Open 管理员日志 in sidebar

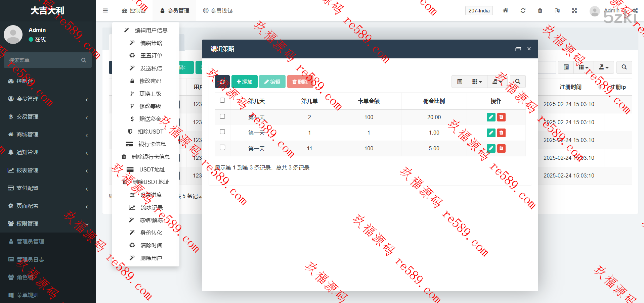[x=30, y=259]
